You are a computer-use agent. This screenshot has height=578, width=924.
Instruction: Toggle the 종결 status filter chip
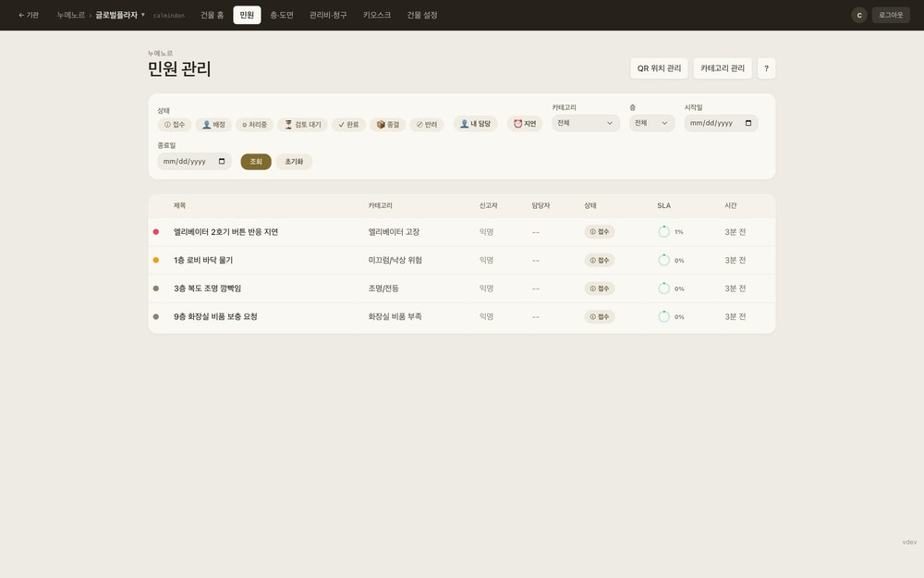click(388, 125)
